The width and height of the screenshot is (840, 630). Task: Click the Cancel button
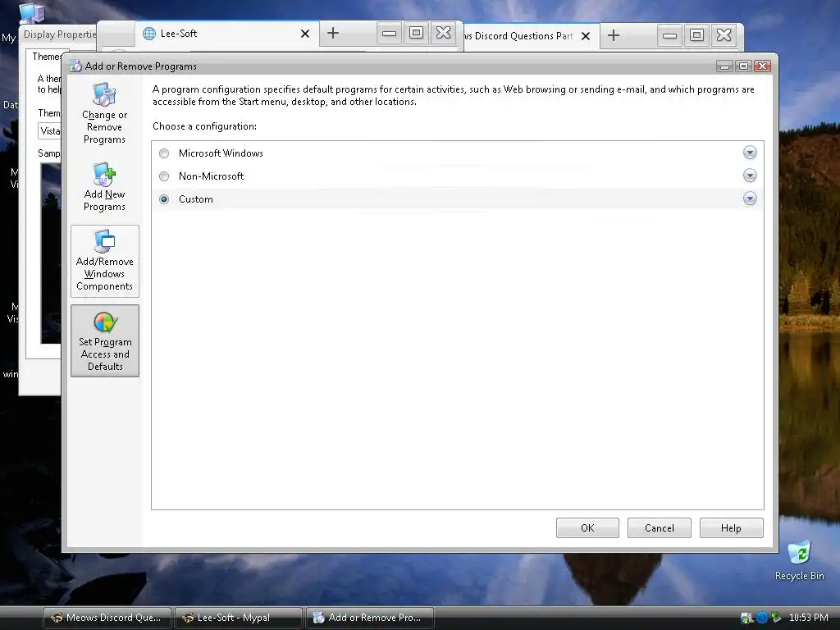(x=660, y=527)
